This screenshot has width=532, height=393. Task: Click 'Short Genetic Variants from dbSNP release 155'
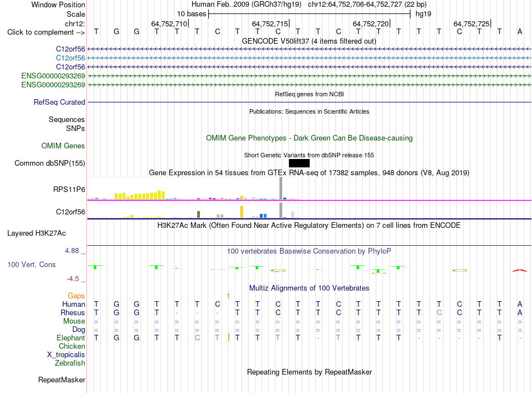(x=309, y=155)
